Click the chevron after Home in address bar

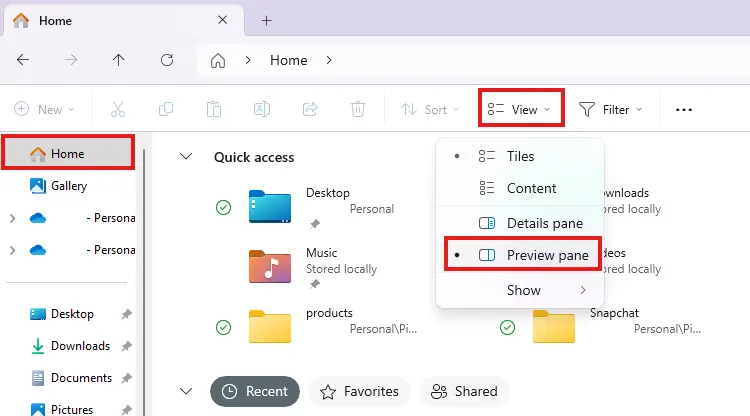pyautogui.click(x=329, y=60)
